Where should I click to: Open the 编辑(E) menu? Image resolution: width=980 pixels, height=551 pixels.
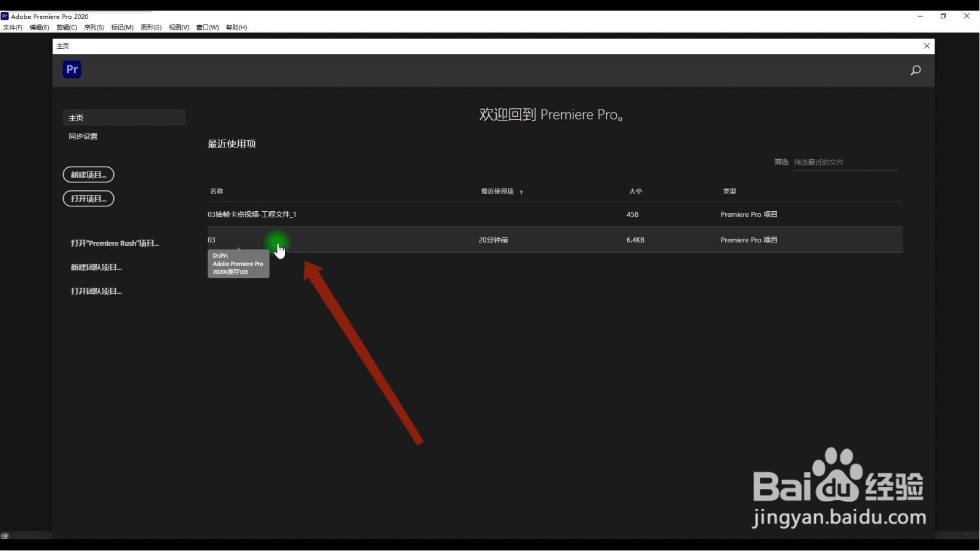[39, 28]
